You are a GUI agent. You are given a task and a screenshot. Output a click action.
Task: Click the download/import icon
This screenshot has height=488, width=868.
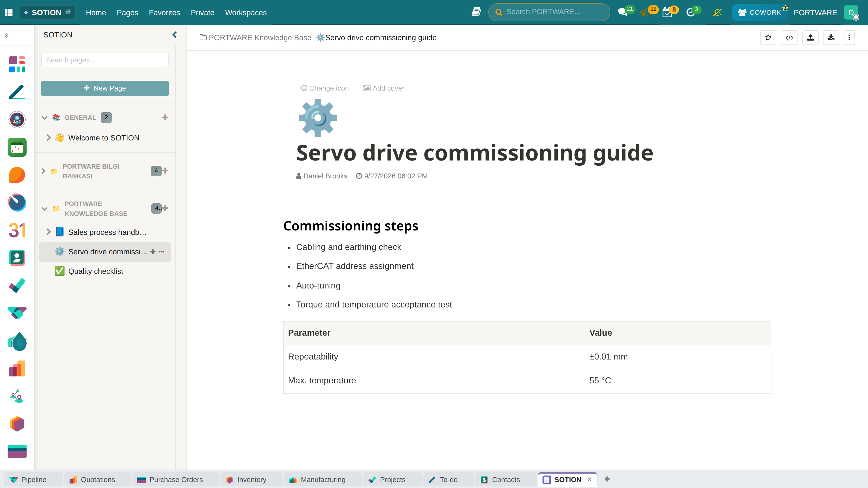831,37
